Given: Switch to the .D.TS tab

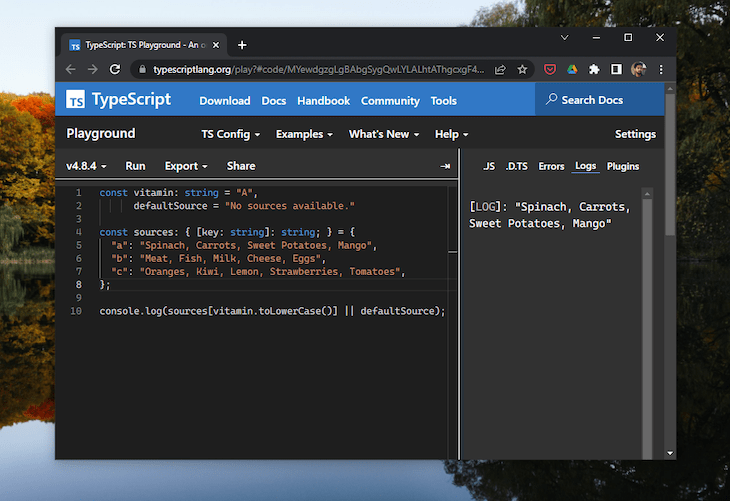Looking at the screenshot, I should click(517, 166).
